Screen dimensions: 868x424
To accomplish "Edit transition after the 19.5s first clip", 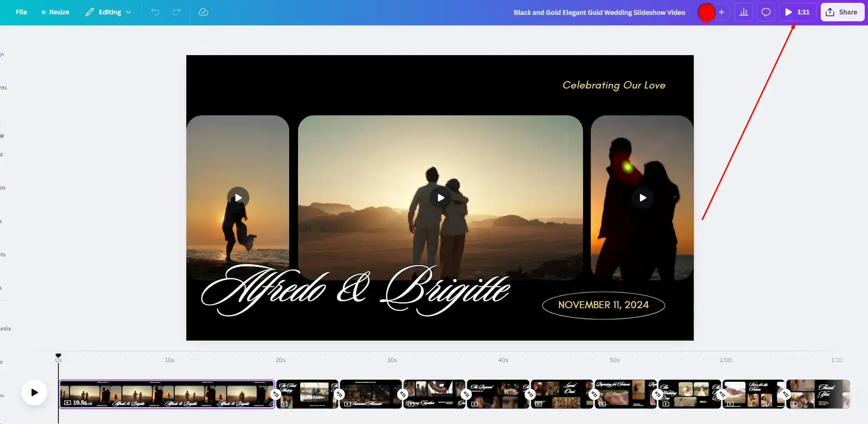I will coord(276,394).
